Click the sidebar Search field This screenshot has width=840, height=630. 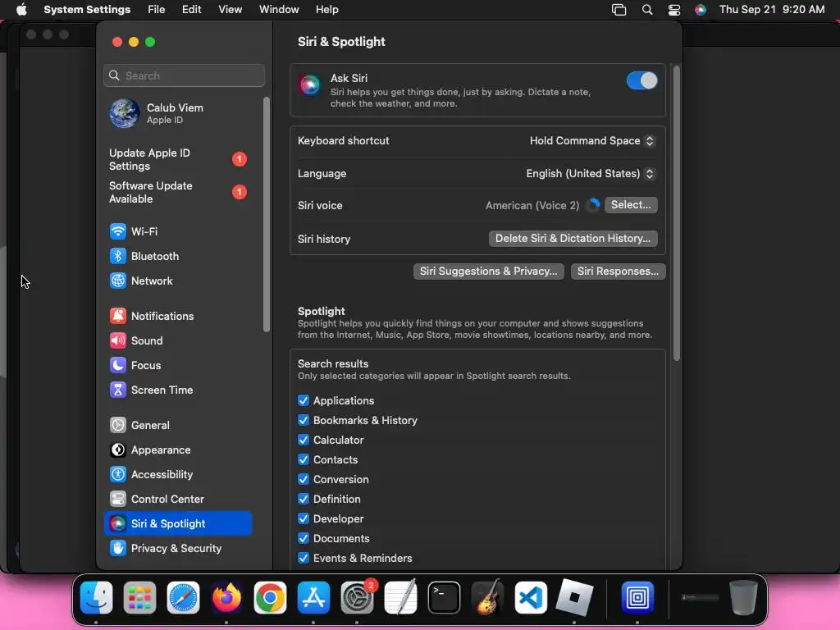[x=184, y=75]
